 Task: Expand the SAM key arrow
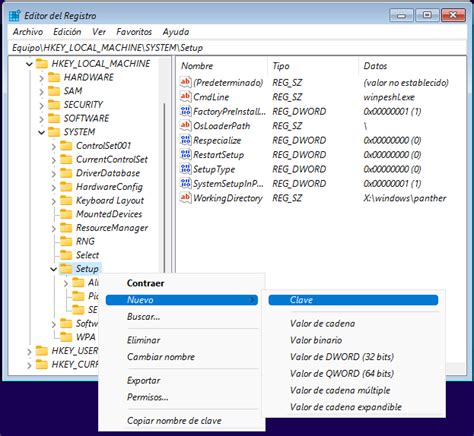[41, 92]
